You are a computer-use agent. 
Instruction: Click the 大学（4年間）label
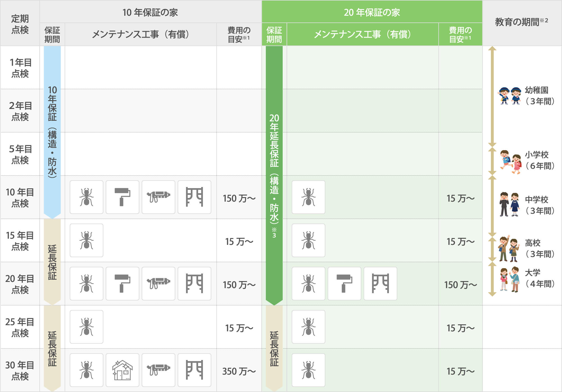[540, 278]
